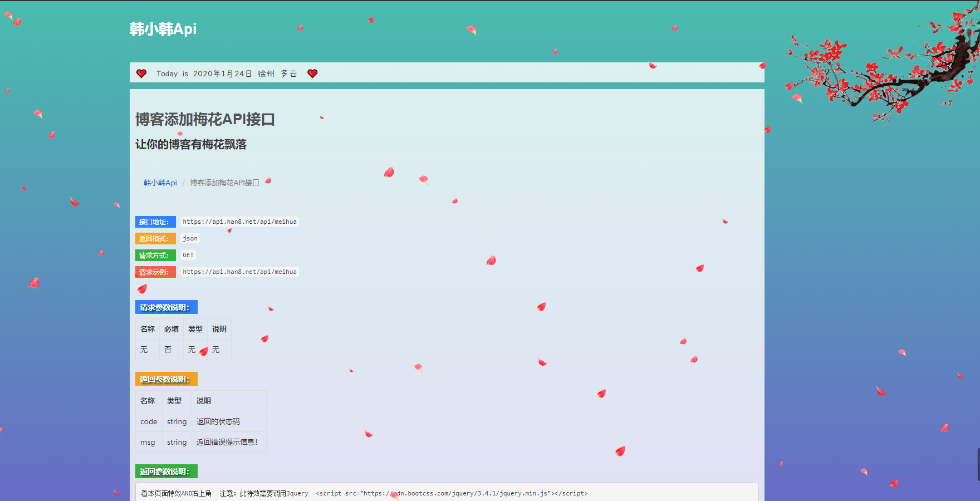Select the GET method value
The height and width of the screenshot is (501, 980).
tap(188, 255)
